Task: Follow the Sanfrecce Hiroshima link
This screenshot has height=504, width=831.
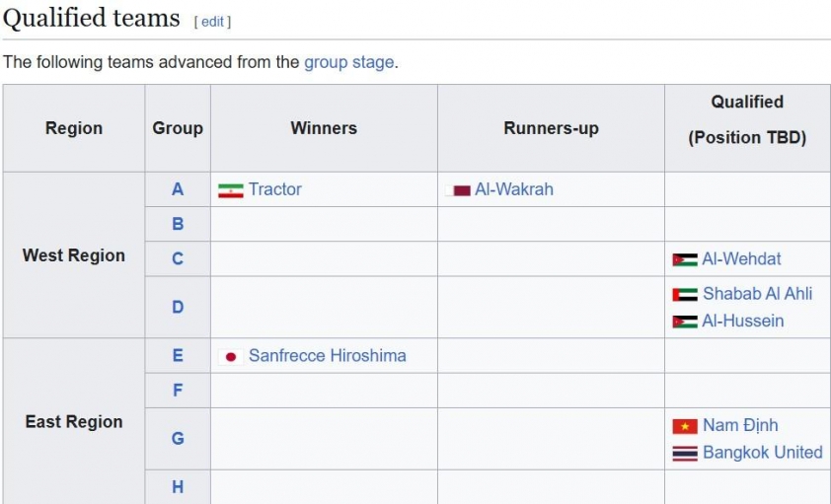Action: (328, 356)
